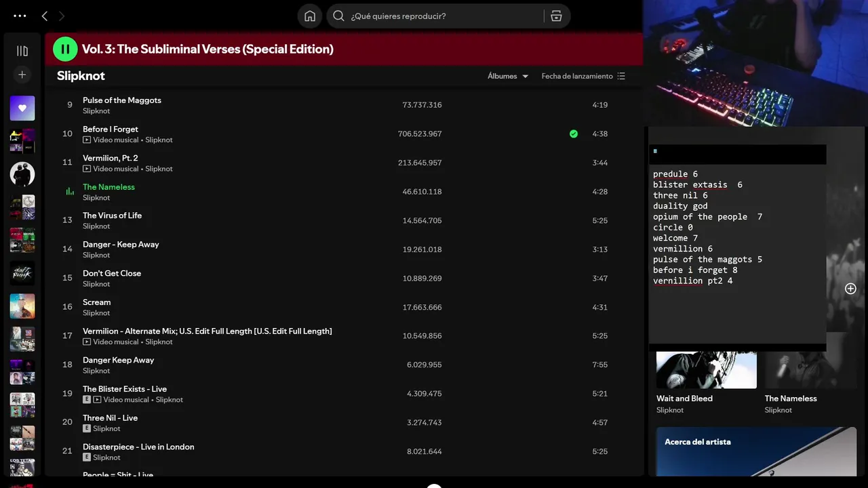868x488 pixels.
Task: Click explicit E badge on Disasterpiece - Live in London
Action: pyautogui.click(x=87, y=457)
